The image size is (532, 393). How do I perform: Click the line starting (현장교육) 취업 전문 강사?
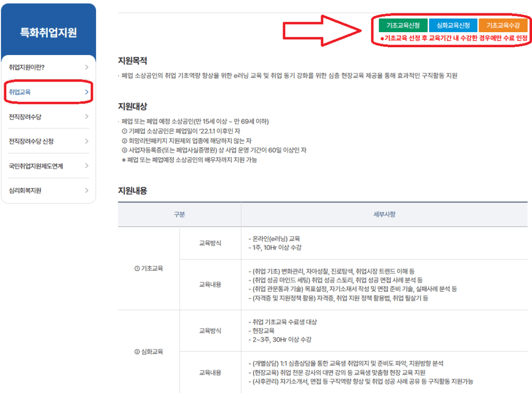click(x=337, y=372)
